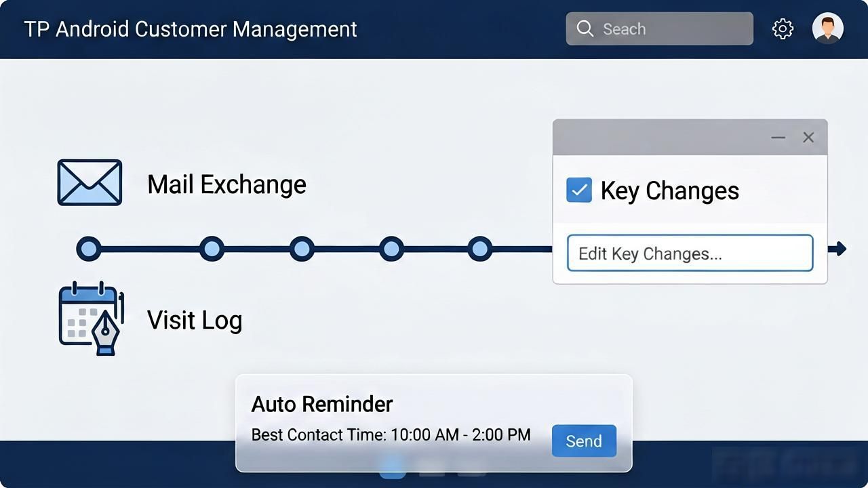Select the first timeline point
868x488 pixels.
(x=89, y=249)
